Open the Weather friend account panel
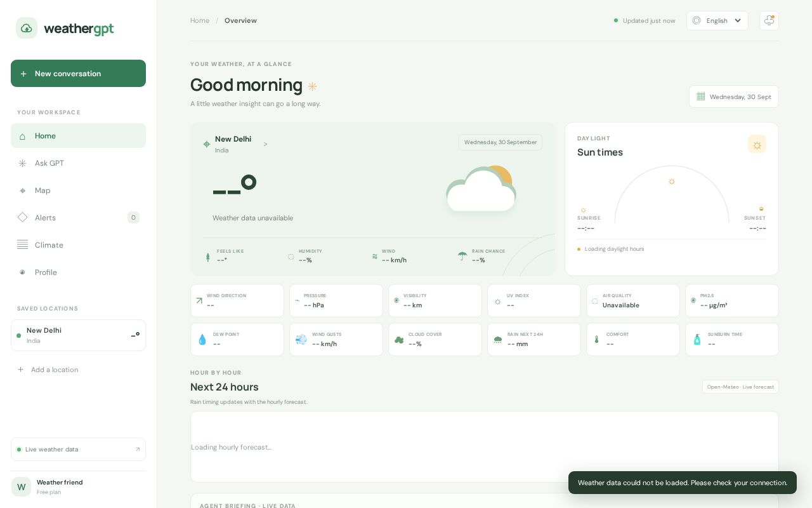 pyautogui.click(x=78, y=486)
